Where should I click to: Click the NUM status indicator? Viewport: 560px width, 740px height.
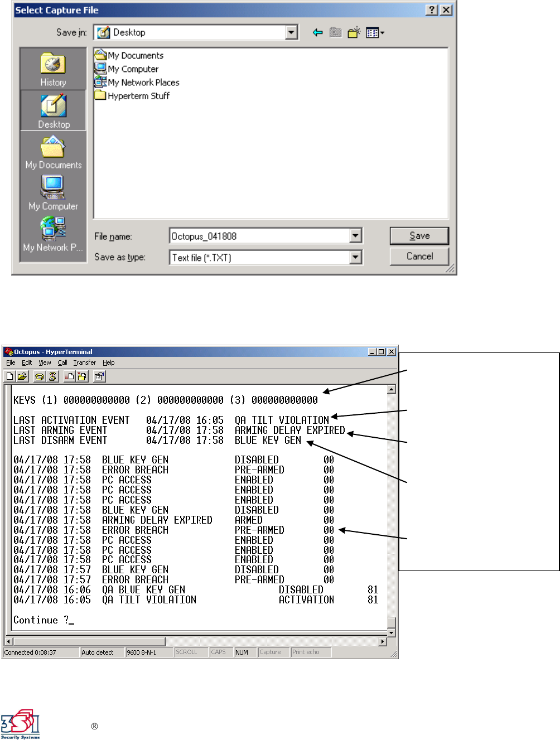[245, 652]
